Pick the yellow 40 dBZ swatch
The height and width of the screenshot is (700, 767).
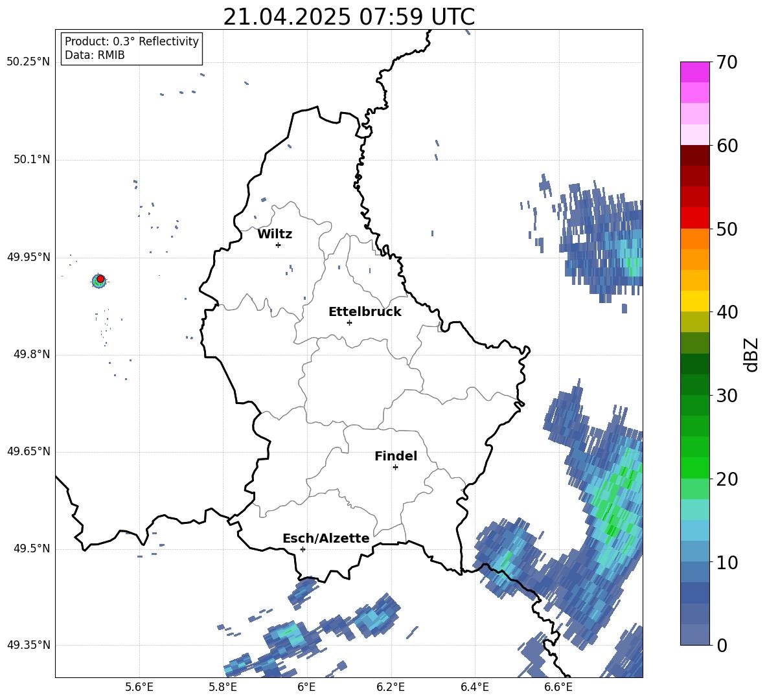tap(694, 301)
